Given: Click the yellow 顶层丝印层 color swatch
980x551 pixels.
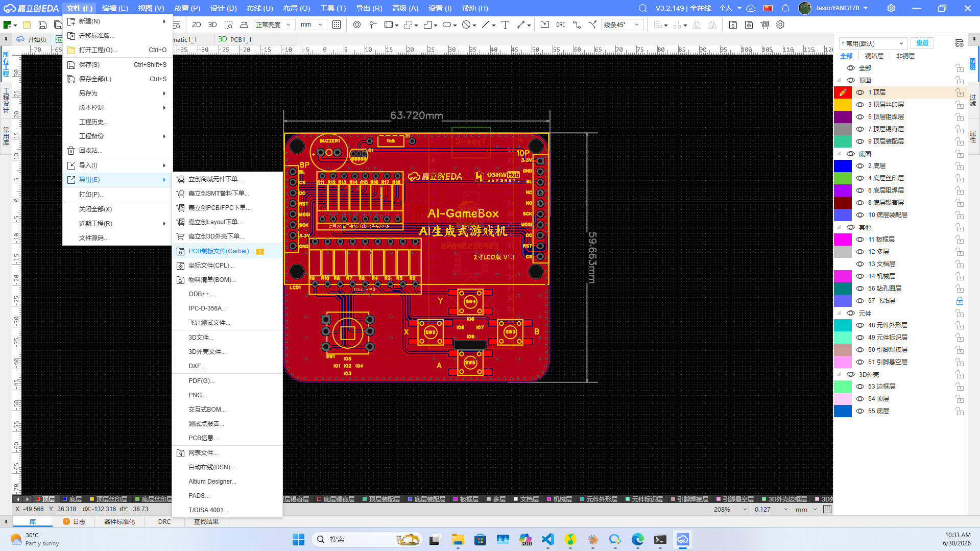Looking at the screenshot, I should pos(843,105).
